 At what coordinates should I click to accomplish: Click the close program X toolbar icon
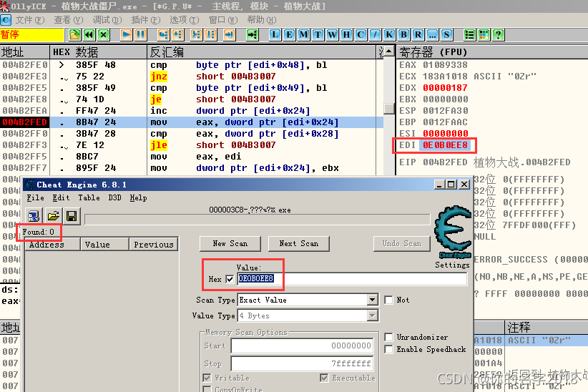[104, 35]
